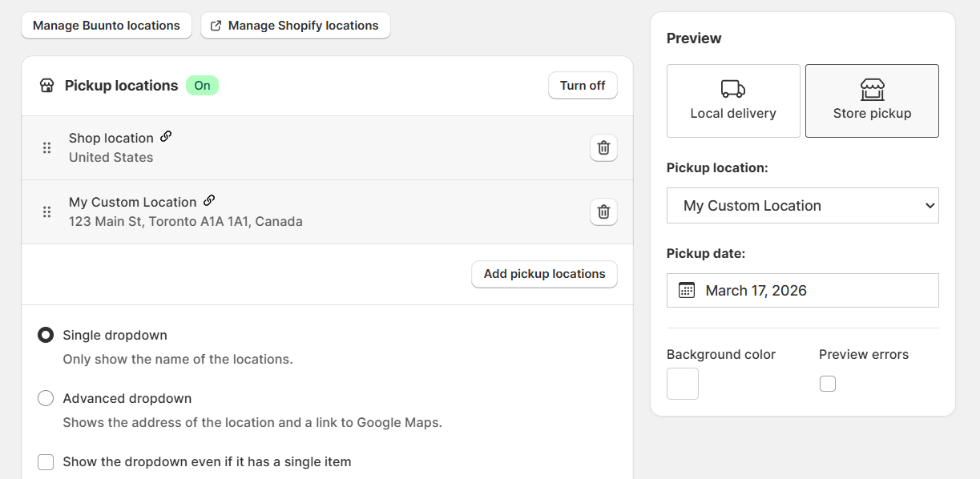Choose the Advanced dropdown radio option
Screen dimensions: 980x479
coord(46,398)
